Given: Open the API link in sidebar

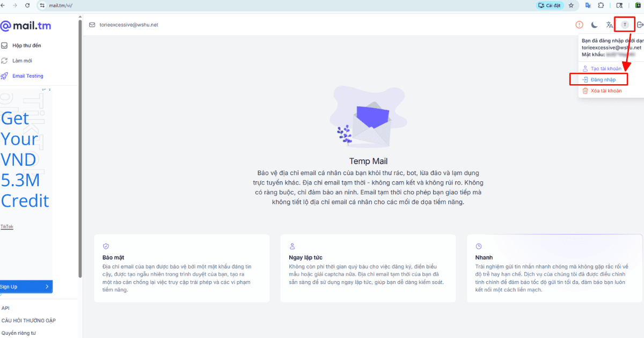Looking at the screenshot, I should 5,308.
